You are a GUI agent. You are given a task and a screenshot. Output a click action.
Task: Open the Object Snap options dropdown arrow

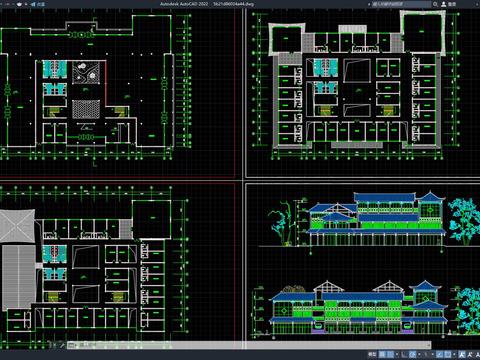(454, 354)
